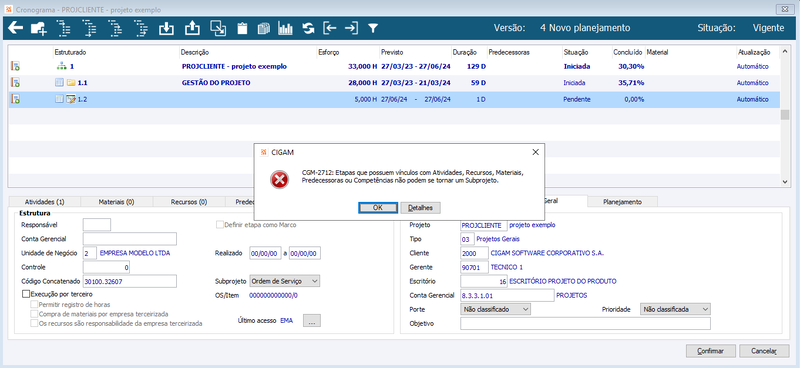The image size is (800, 368).
Task: Click the ellipsis button next to Último acesso
Action: (312, 321)
